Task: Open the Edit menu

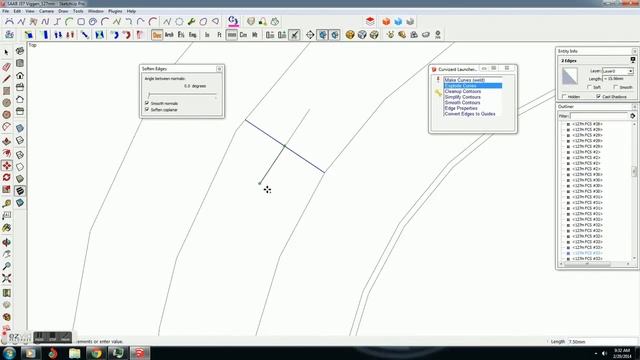Action: coord(17,11)
